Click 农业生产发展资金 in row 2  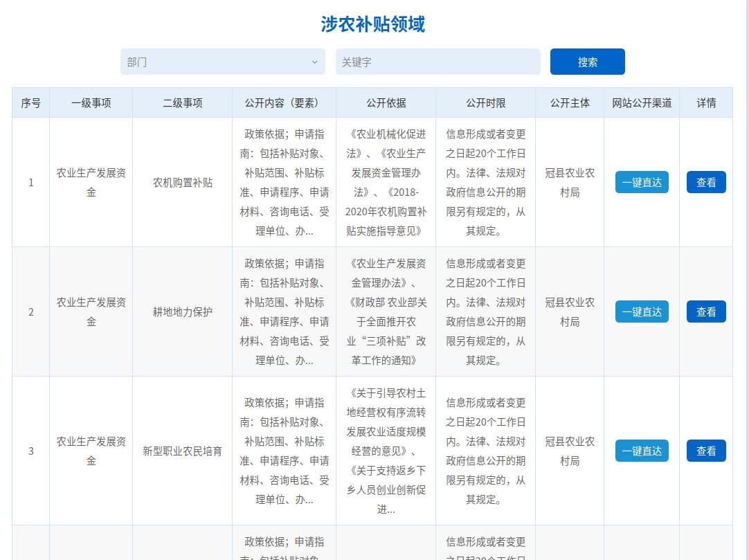91,312
